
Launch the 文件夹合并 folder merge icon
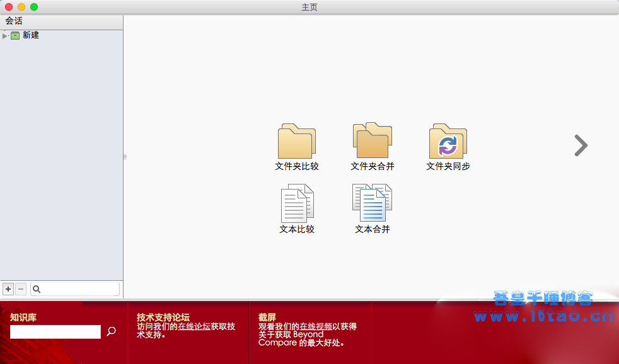point(373,141)
